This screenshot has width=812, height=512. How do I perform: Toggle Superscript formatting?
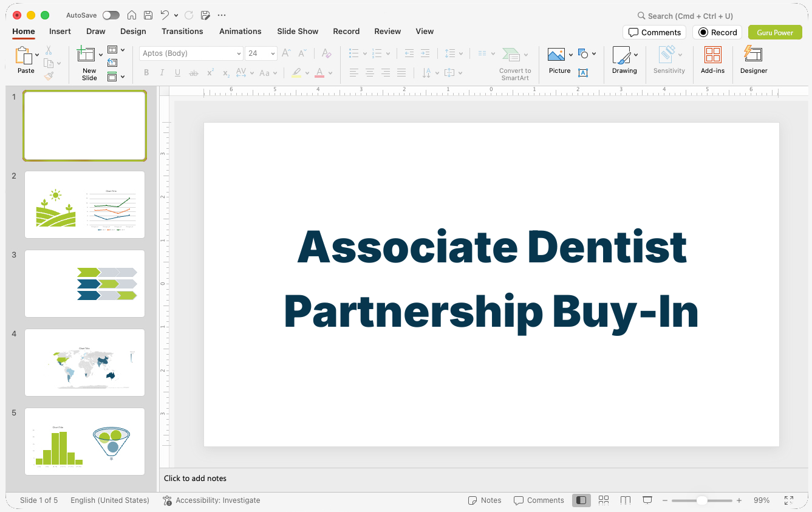point(210,73)
